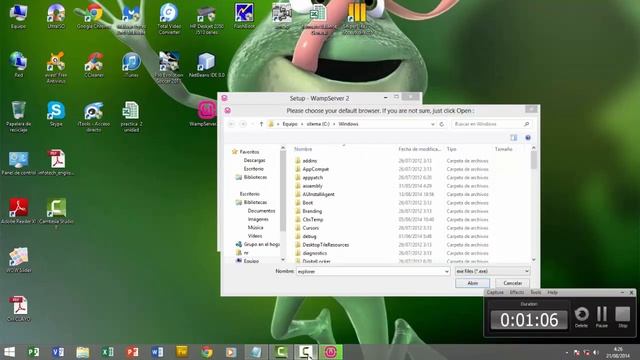The height and width of the screenshot is (360, 640).
Task: Launch the iTunes desktop shortcut
Action: coord(131,65)
